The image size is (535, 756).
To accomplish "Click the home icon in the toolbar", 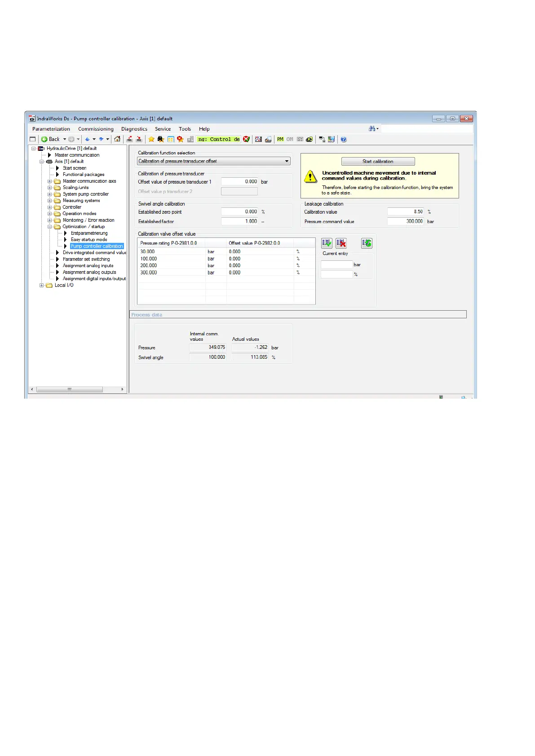I will [x=117, y=139].
